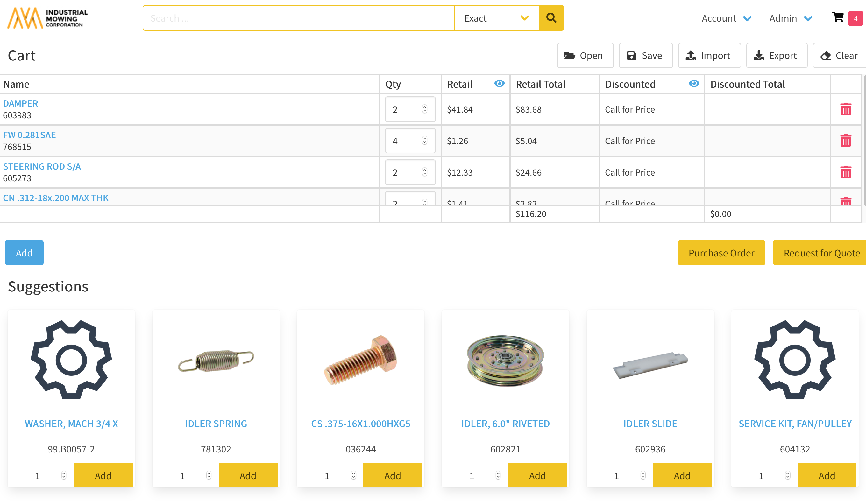
Task: Toggle Retail column visibility eye
Action: (499, 83)
